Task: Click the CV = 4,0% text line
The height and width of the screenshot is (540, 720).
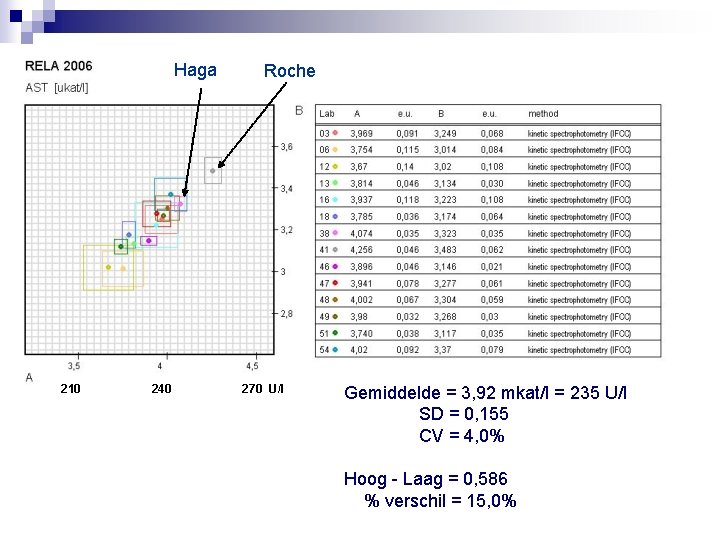Action: pos(461,435)
